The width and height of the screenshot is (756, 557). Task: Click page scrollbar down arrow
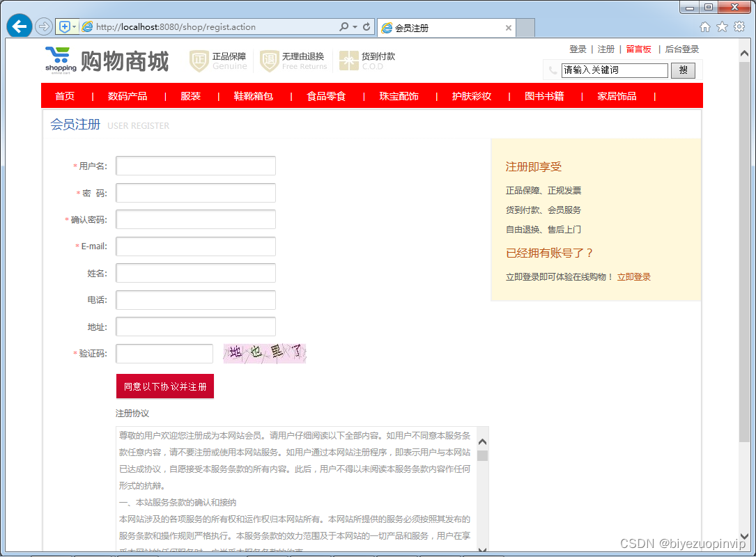coord(744,536)
